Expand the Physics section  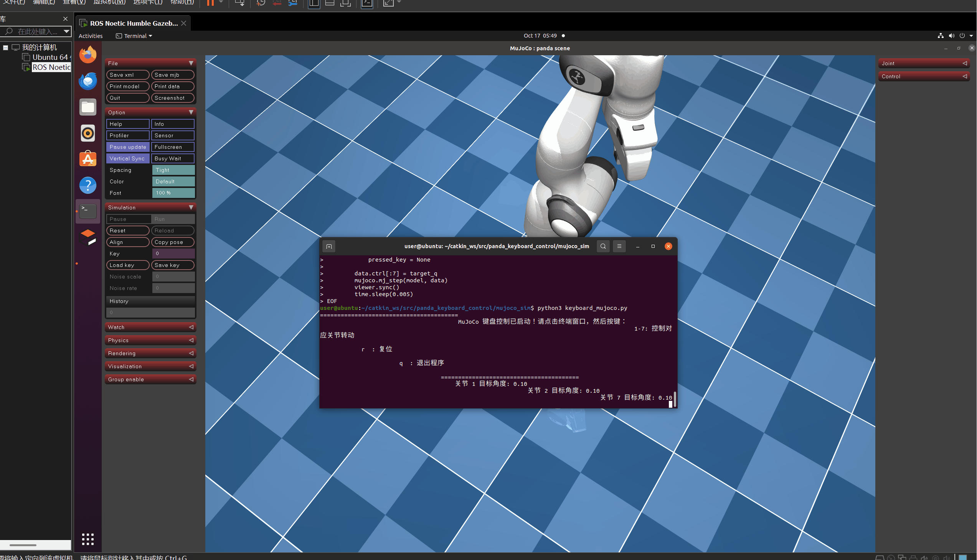tap(150, 340)
